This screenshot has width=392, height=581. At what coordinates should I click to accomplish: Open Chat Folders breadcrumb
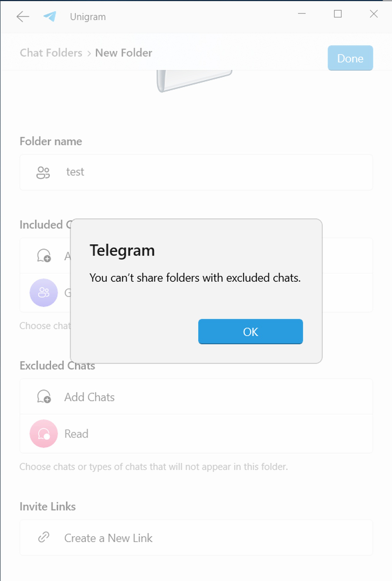pos(51,53)
